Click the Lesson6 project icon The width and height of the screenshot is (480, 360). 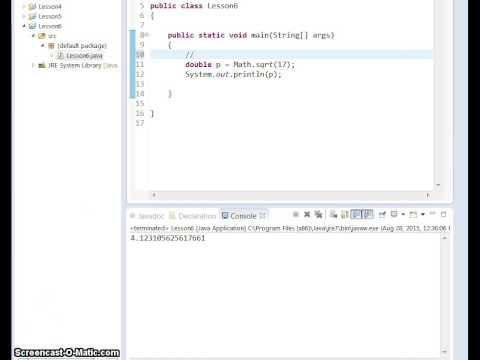[x=32, y=26]
